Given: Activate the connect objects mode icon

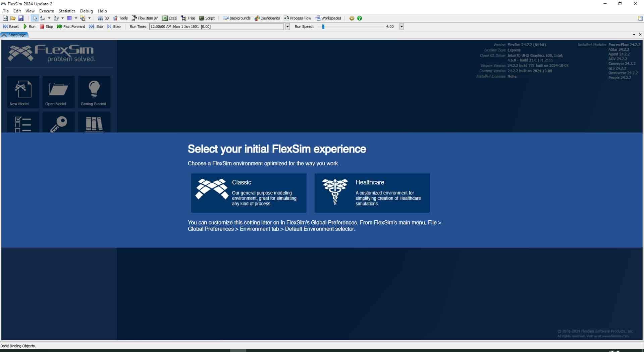Looking at the screenshot, I should click(x=43, y=18).
